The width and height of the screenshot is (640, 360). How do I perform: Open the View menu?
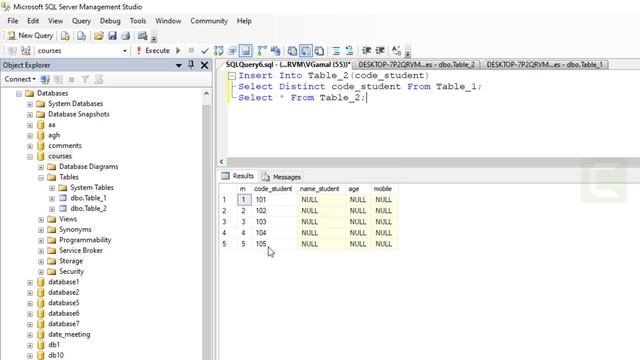point(56,21)
